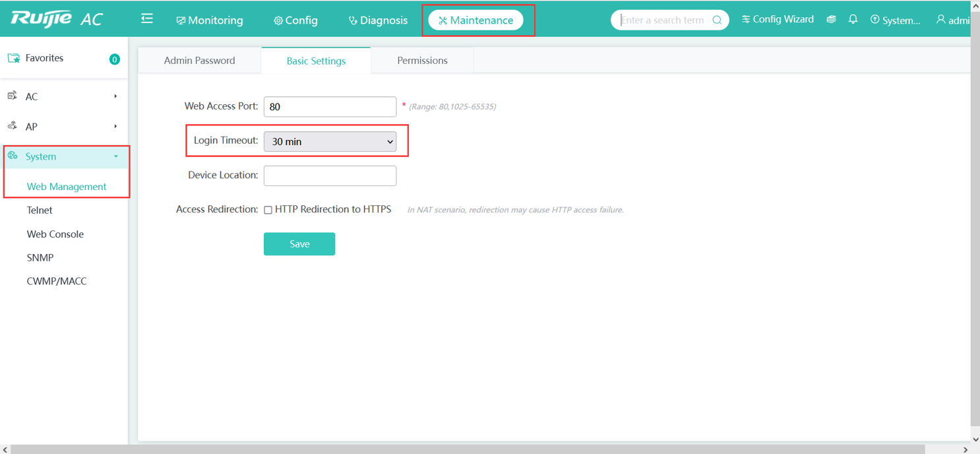Switch to the Basic Settings tab
980x454 pixels.
click(x=316, y=60)
